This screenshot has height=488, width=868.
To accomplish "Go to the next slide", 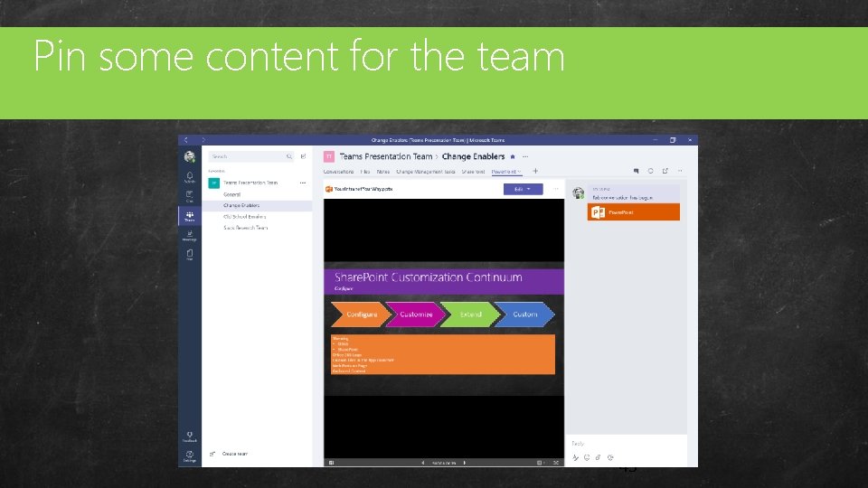I will pos(465,463).
